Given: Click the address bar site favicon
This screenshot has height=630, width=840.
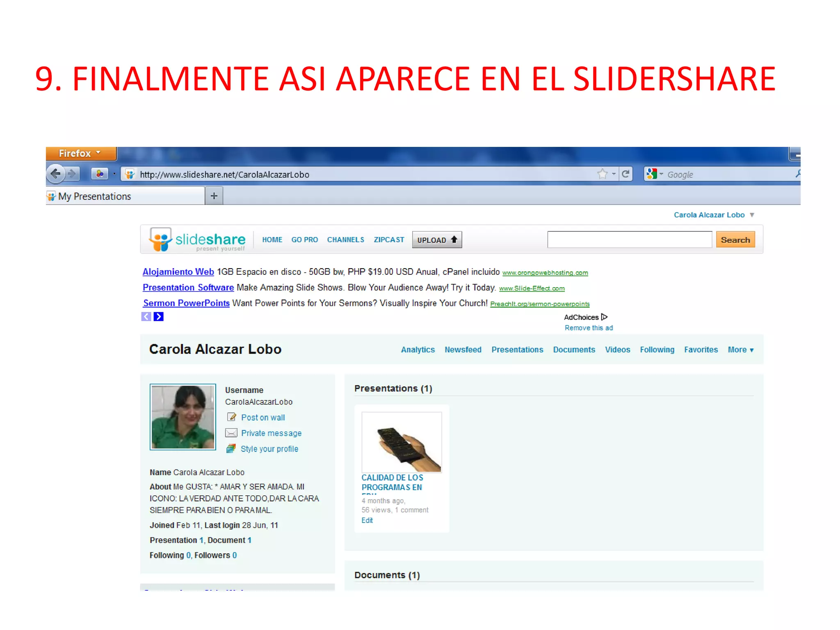Looking at the screenshot, I should [x=130, y=174].
